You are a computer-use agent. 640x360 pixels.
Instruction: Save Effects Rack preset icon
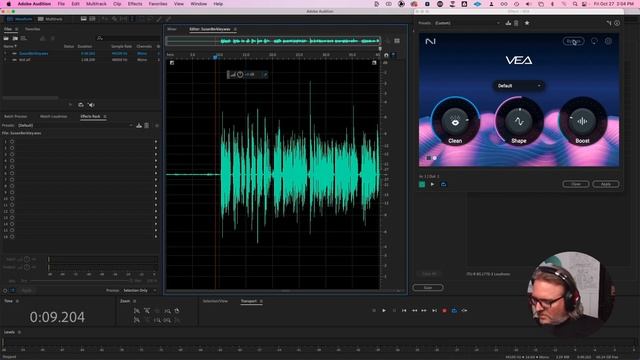139,126
